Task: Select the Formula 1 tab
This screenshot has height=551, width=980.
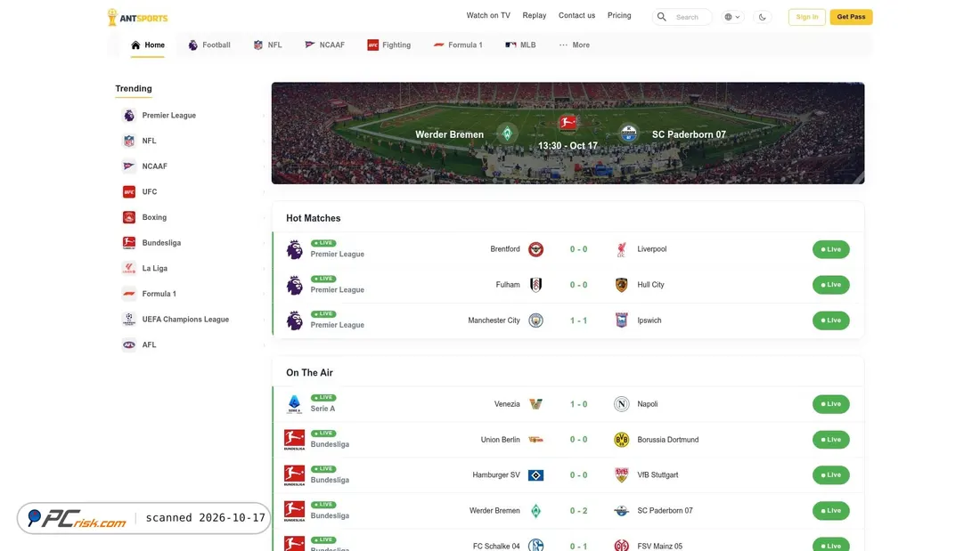Action: pyautogui.click(x=458, y=45)
